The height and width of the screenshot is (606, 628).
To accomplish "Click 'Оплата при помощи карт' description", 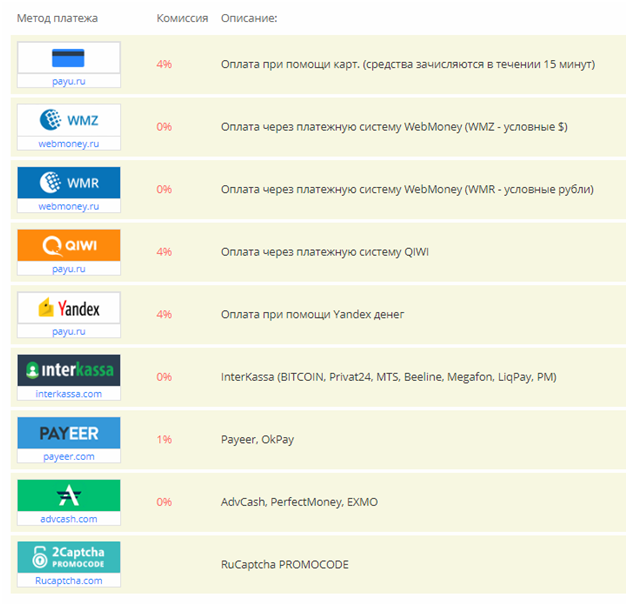I will (x=408, y=64).
